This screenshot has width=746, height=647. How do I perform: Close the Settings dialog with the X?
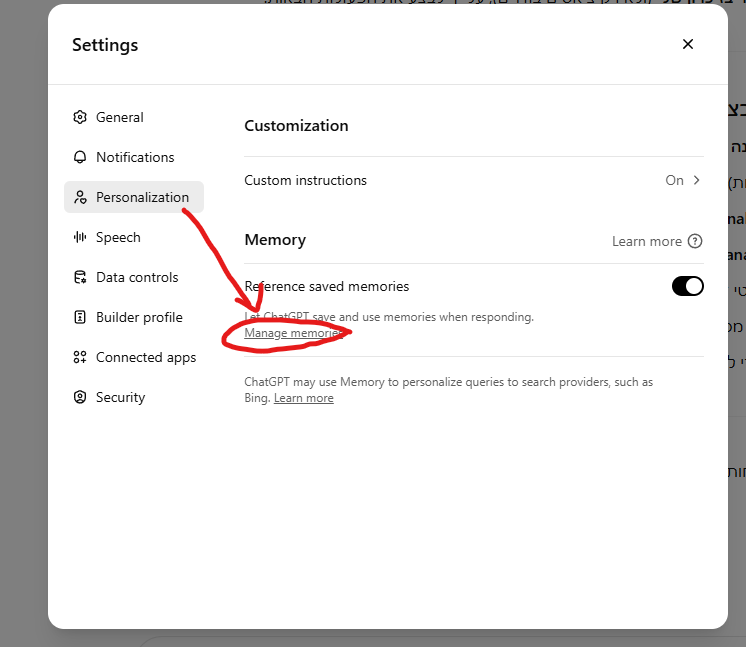(687, 44)
